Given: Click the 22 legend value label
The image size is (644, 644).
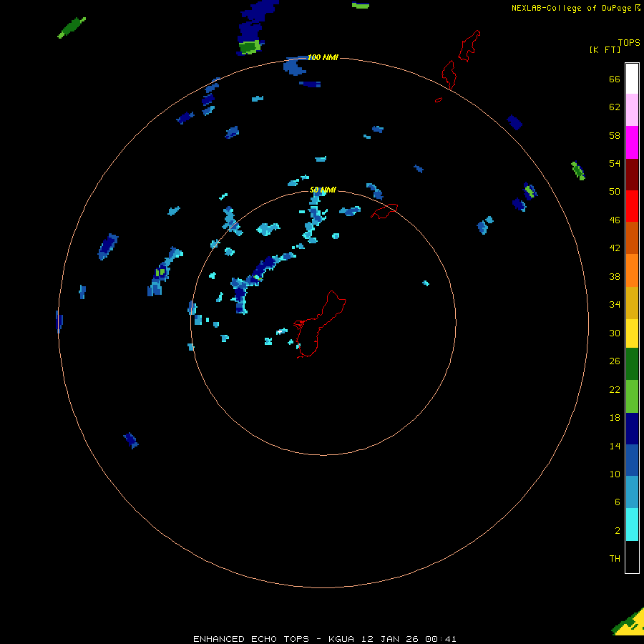Looking at the screenshot, I should [x=615, y=389].
